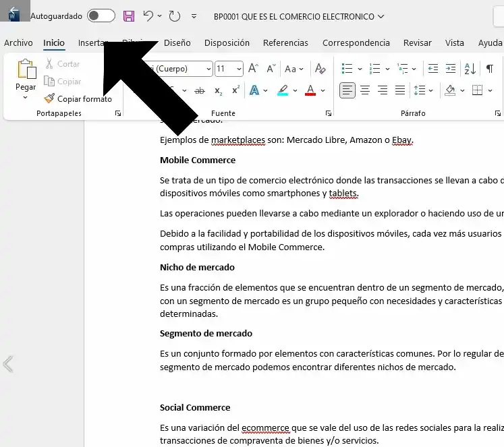Apply multilevel list

[x=402, y=68]
